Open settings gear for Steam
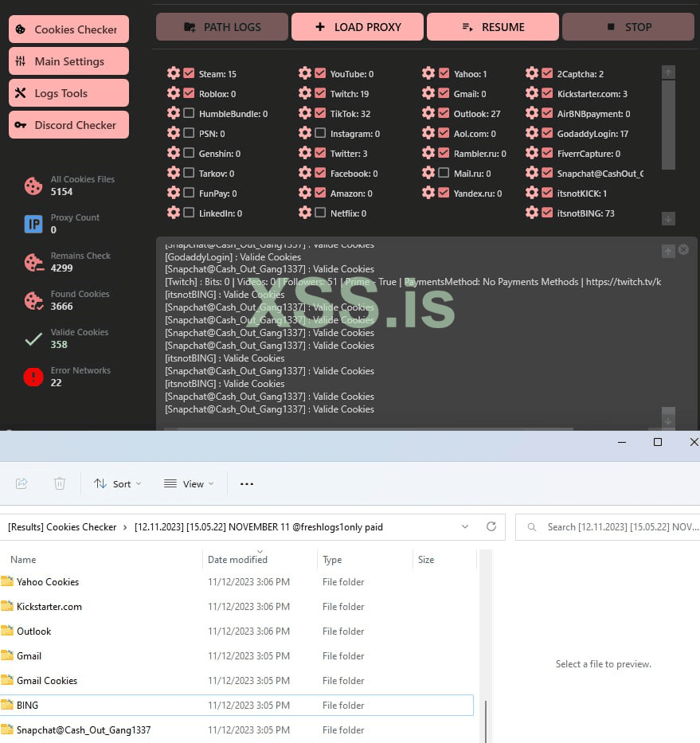 click(174, 73)
